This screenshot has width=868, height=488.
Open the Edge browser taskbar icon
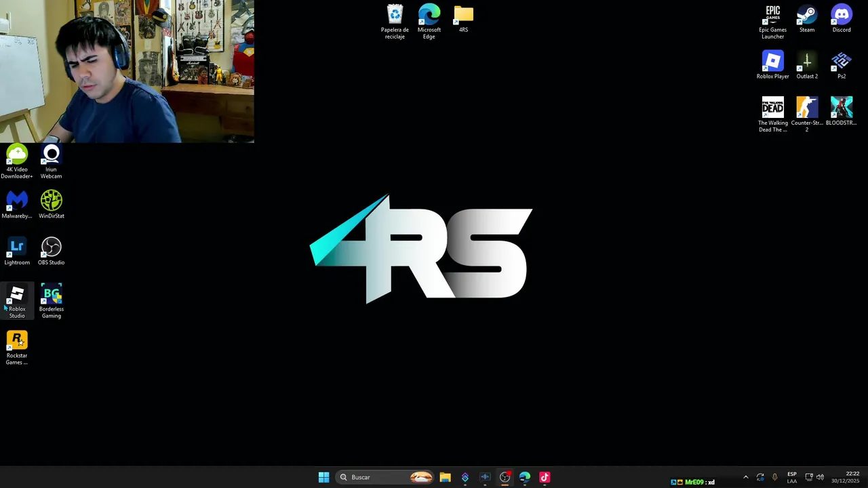click(524, 477)
